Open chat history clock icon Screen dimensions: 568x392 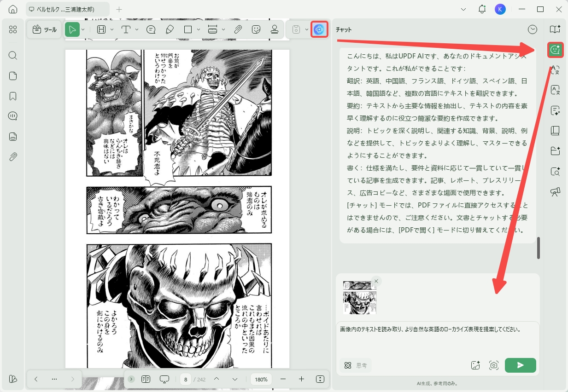pos(533,29)
